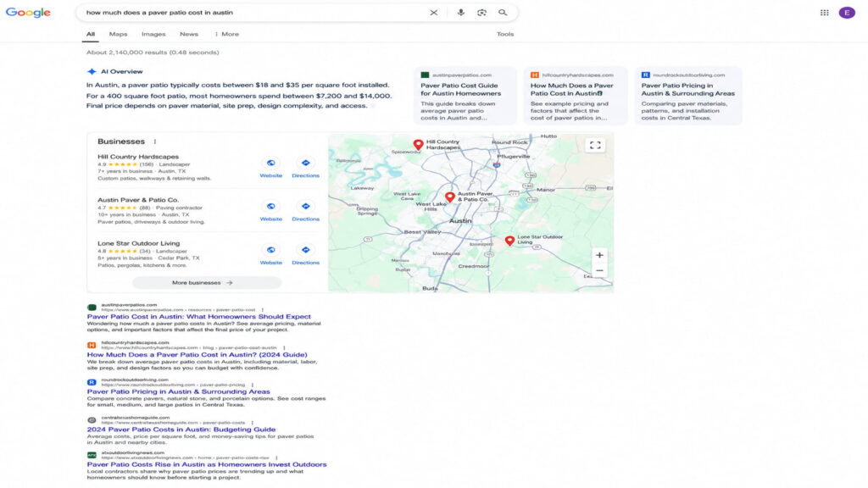Open options dots for centraltexashomeguide.com result
Viewport: 868px width, 488px height.
253,423
